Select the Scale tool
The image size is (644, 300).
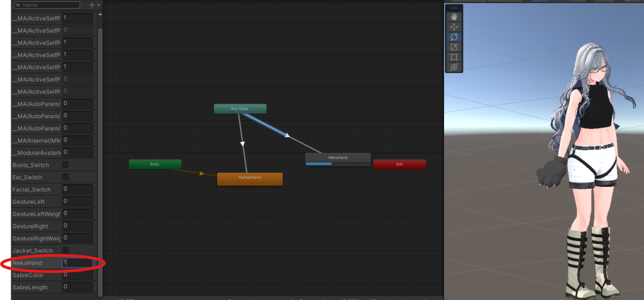(454, 47)
